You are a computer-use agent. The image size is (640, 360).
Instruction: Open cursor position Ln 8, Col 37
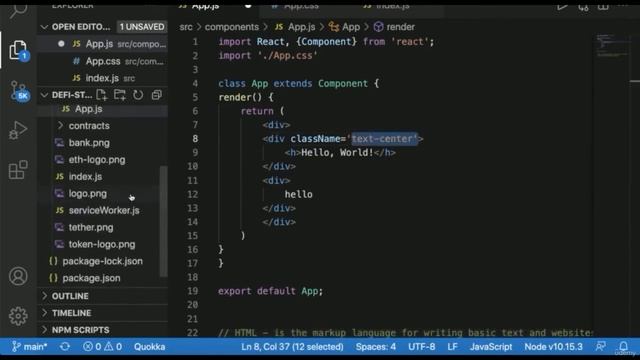[292, 347]
